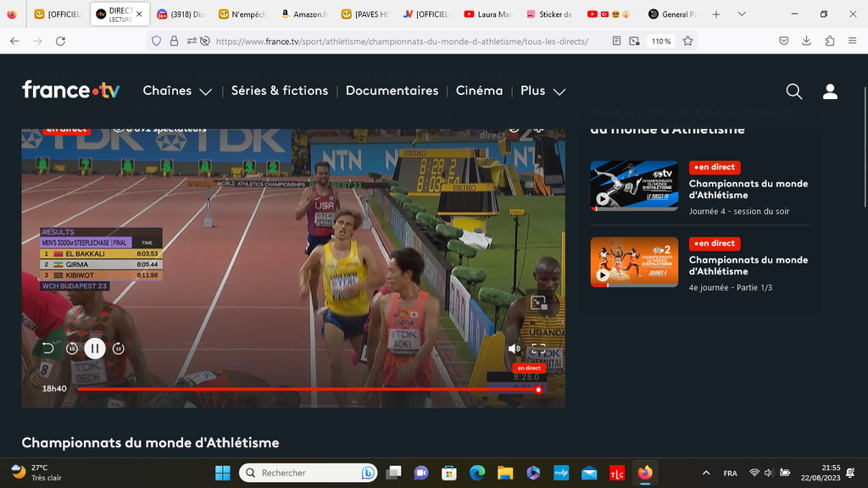The height and width of the screenshot is (488, 868).
Task: Expand the Chaînes dropdown menu
Action: [177, 91]
